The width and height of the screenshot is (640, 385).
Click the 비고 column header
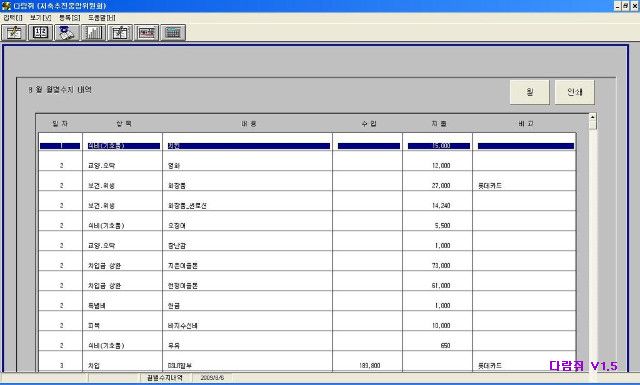point(525,124)
